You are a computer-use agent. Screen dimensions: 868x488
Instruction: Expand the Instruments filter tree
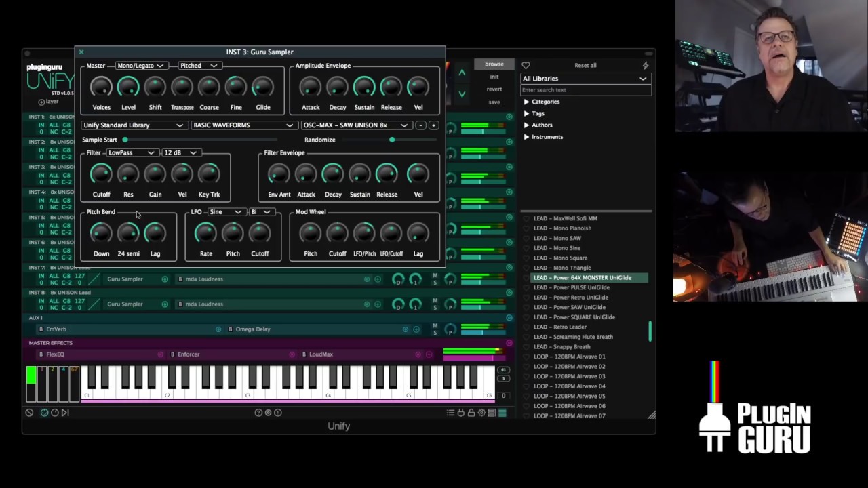pyautogui.click(x=526, y=137)
